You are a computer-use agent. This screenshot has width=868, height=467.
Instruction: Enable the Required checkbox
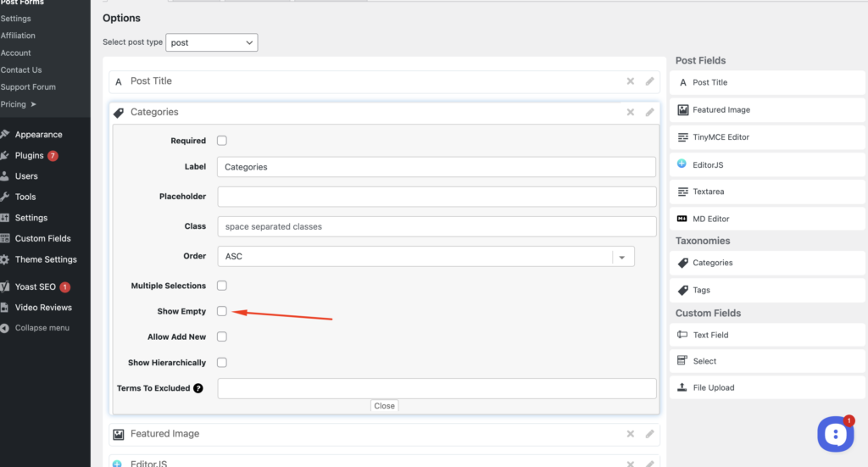point(222,141)
